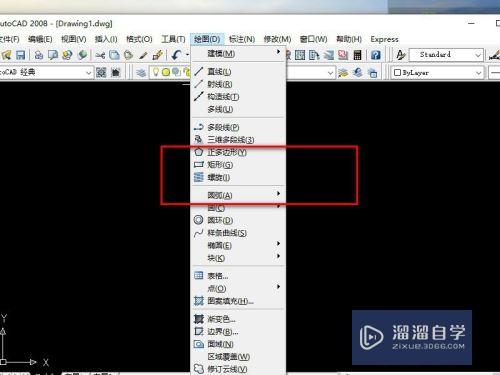Viewport: 500px width, 375px height.
Task: Click the Undo arrow icon
Action: (176, 55)
